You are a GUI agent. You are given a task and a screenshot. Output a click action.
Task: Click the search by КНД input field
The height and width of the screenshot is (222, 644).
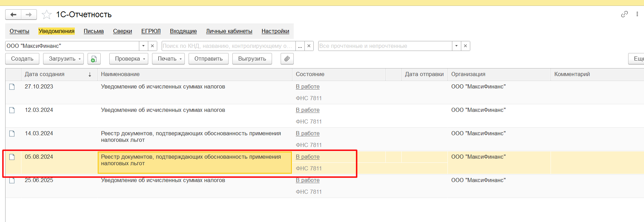pos(229,46)
